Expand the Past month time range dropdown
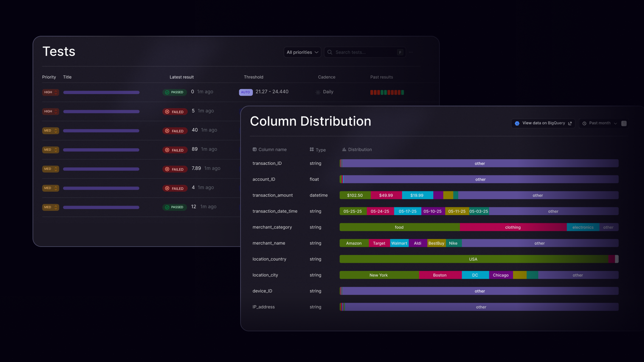 [600, 123]
